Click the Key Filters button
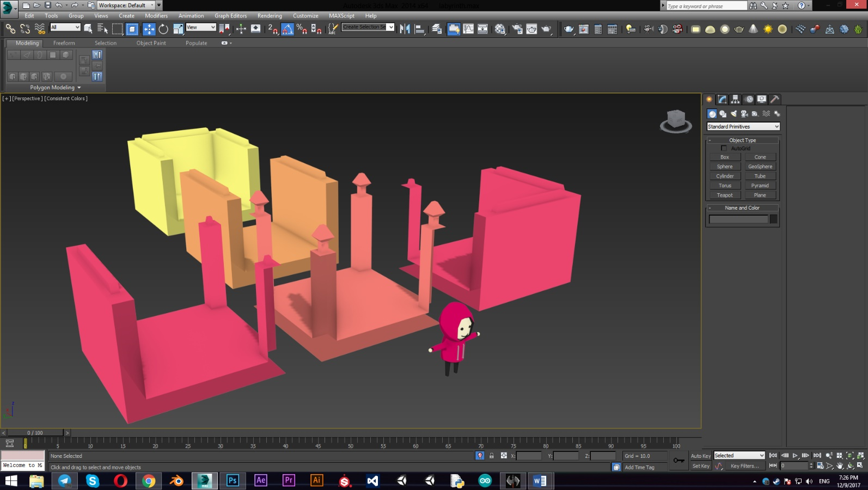868x490 pixels. (744, 466)
